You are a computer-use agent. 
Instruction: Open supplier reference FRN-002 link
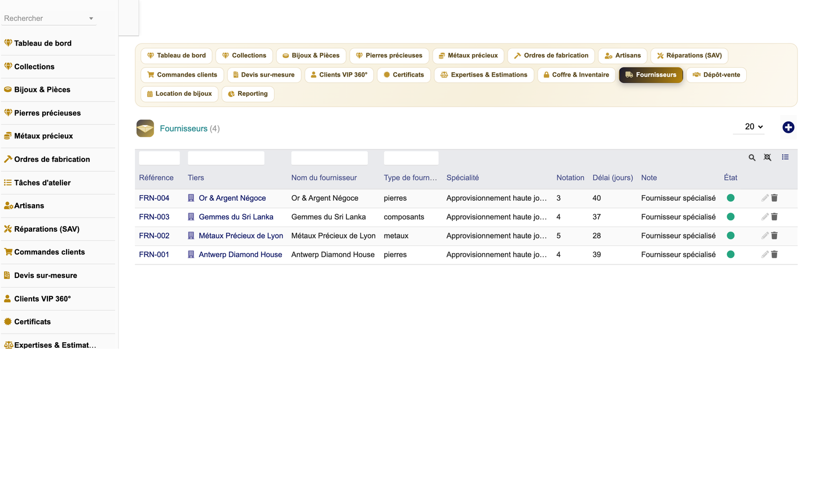(x=154, y=236)
